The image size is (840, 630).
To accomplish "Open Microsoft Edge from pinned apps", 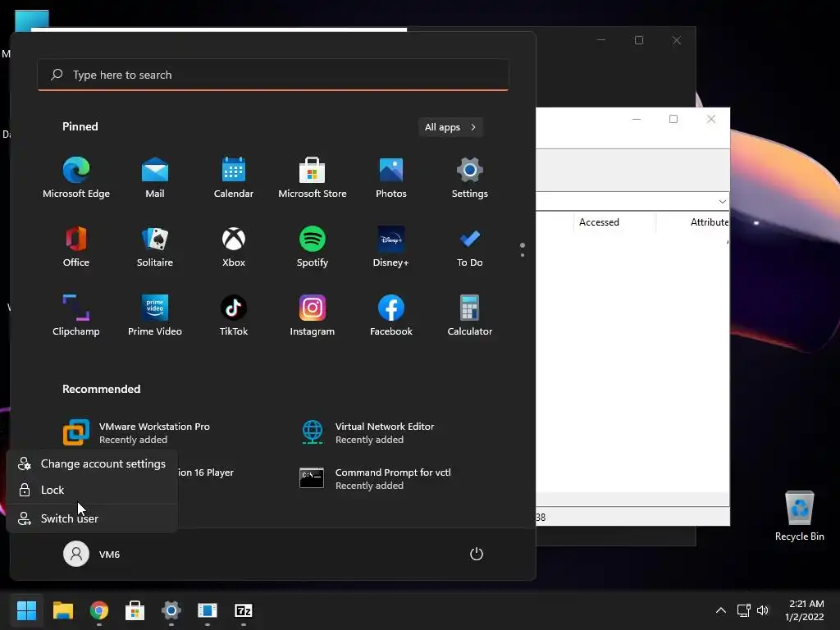I will [x=76, y=178].
